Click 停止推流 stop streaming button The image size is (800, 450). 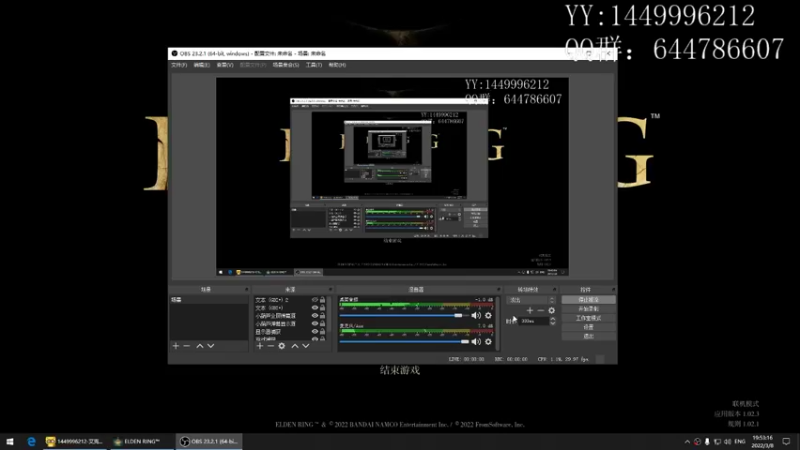pos(588,299)
